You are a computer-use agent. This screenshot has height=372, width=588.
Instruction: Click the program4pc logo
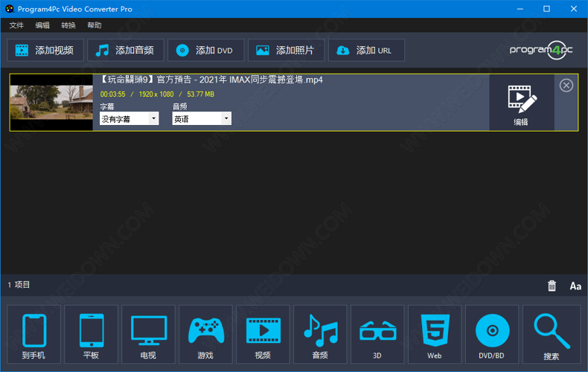pos(541,51)
